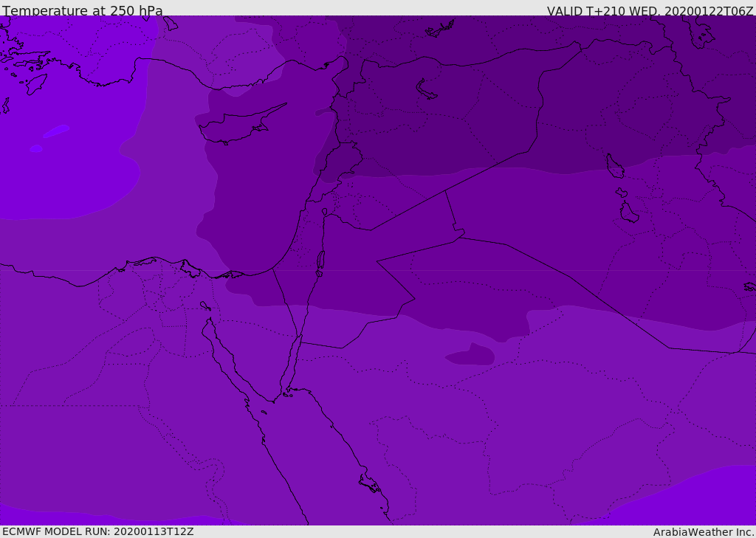Click the isolated dark contour patch in northern Saudi Arabia
Image resolution: width=756 pixels, height=538 pixels.
[x=470, y=355]
